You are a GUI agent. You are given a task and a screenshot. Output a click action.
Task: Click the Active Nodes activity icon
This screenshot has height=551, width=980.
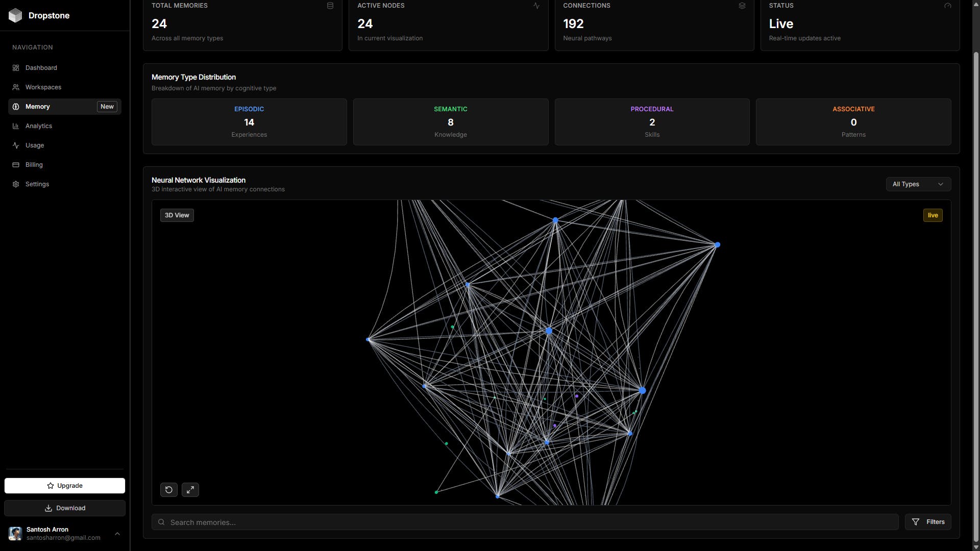coord(536,6)
